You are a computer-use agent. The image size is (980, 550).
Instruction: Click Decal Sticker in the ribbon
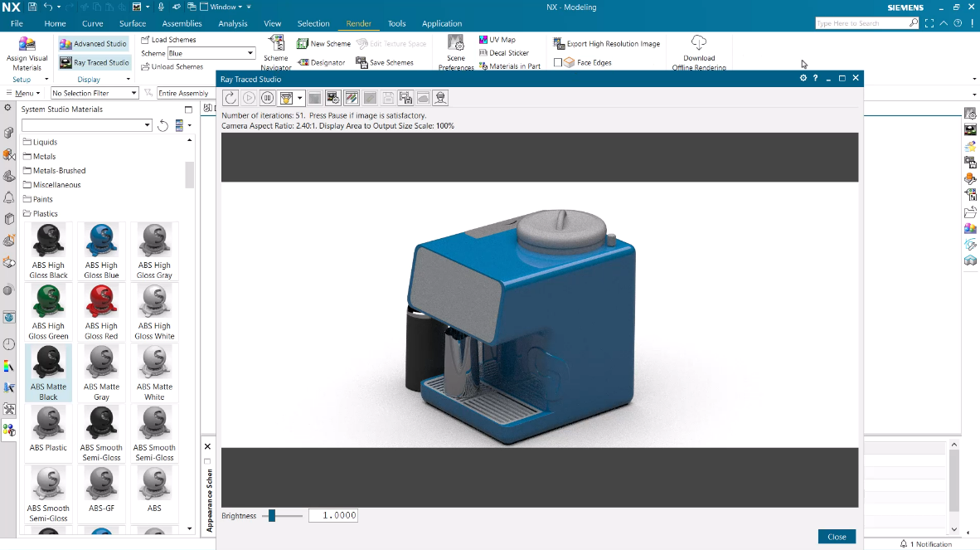tap(505, 51)
